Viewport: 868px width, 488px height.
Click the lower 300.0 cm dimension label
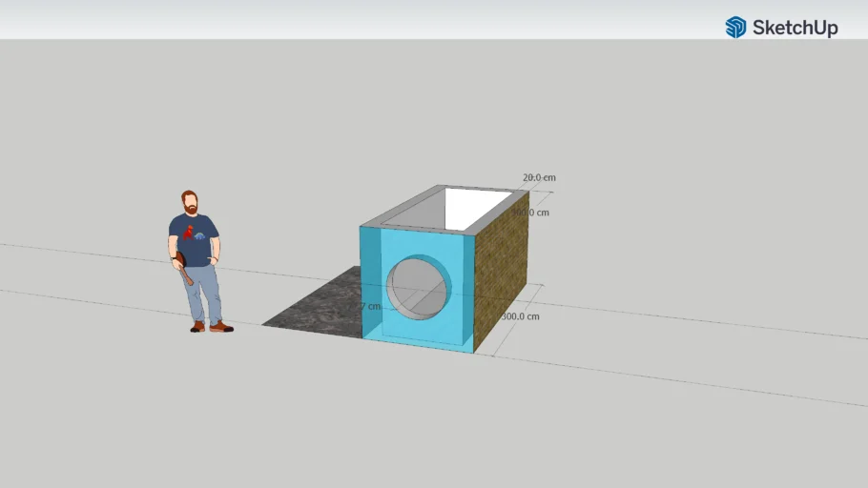[x=521, y=316]
